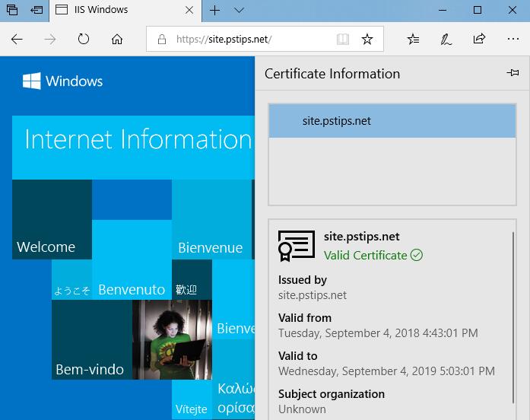The width and height of the screenshot is (530, 420).
Task: Pin the Certificate Information pane
Action: [513, 73]
